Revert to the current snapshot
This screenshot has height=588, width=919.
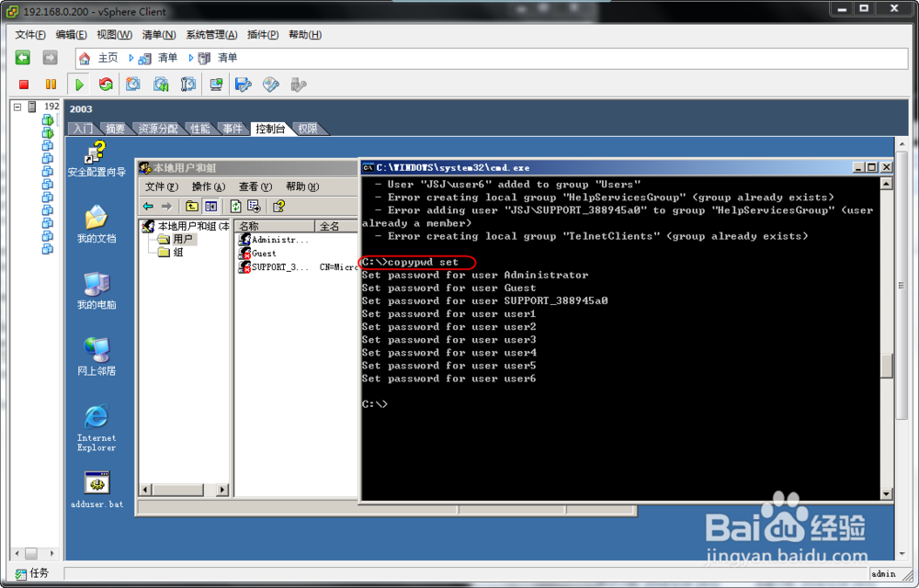[x=161, y=85]
